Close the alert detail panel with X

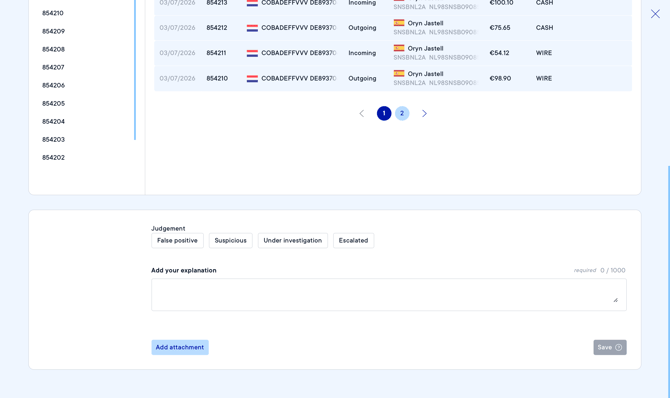pos(655,14)
